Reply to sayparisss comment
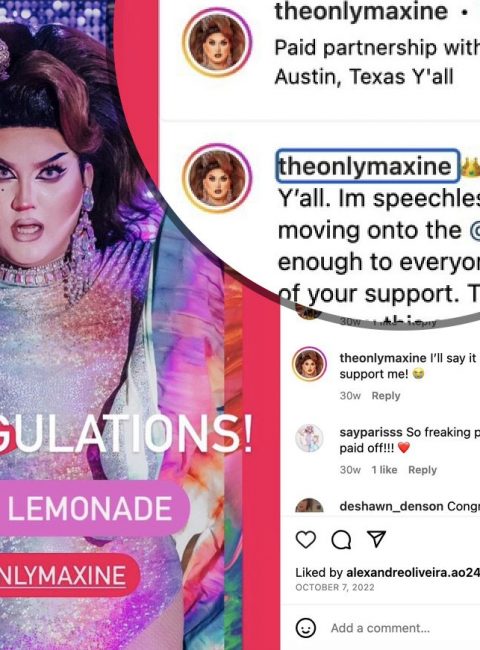The width and height of the screenshot is (480, 650). pos(422,470)
